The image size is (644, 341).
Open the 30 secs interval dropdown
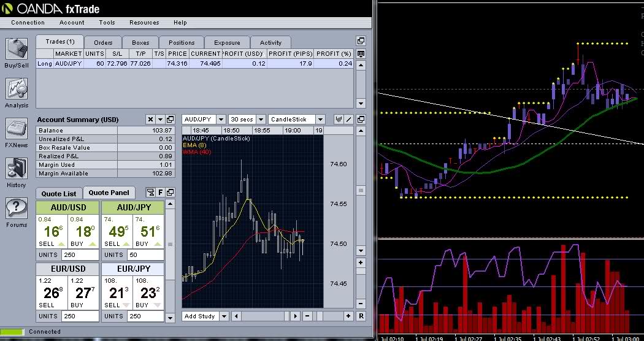[x=261, y=119]
